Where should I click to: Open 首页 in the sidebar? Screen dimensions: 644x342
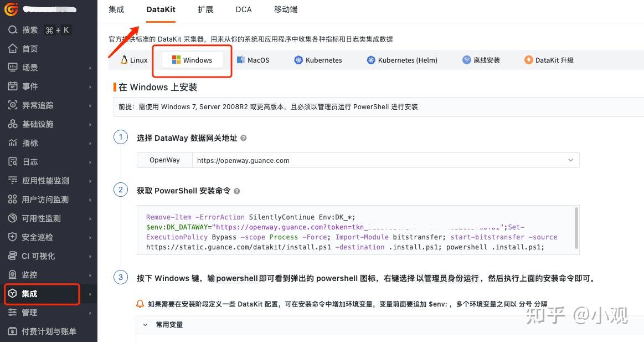pos(30,49)
